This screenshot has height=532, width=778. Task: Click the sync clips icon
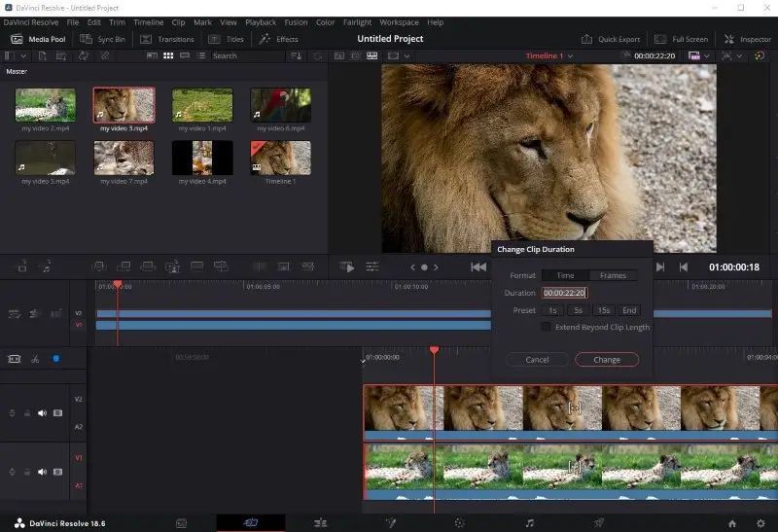click(x=84, y=56)
